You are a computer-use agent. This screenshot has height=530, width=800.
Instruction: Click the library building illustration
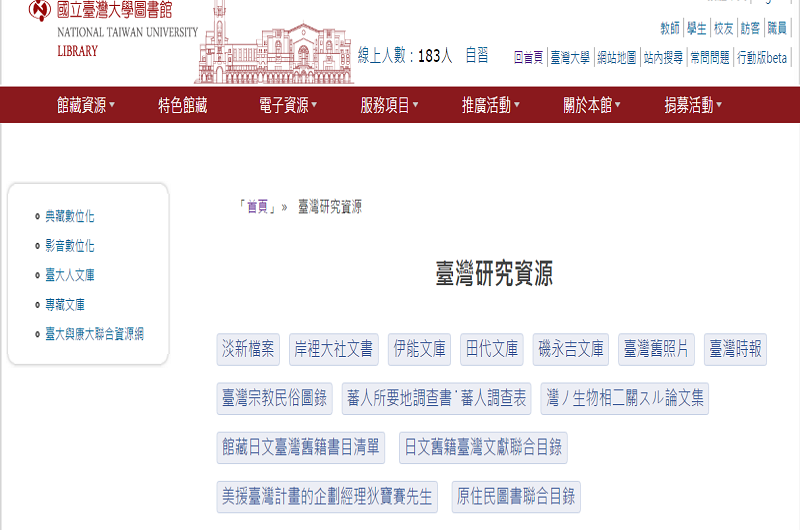point(274,43)
